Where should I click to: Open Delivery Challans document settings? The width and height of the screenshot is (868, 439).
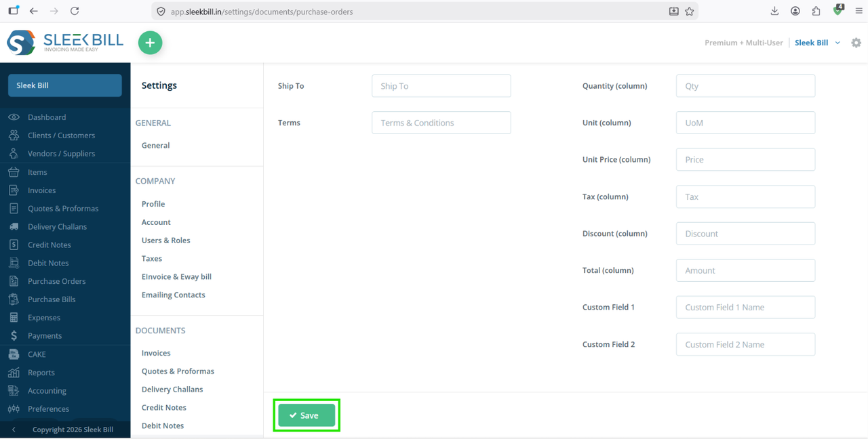point(172,390)
